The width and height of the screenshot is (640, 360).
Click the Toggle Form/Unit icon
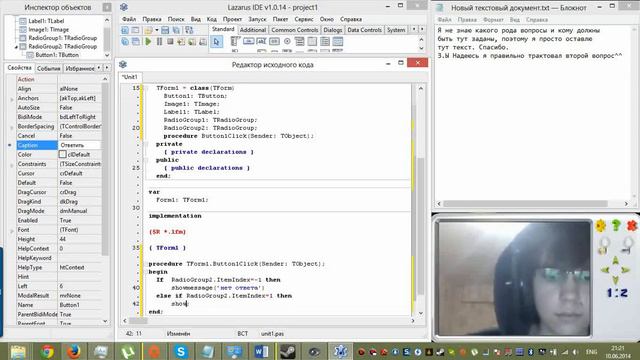click(x=189, y=30)
